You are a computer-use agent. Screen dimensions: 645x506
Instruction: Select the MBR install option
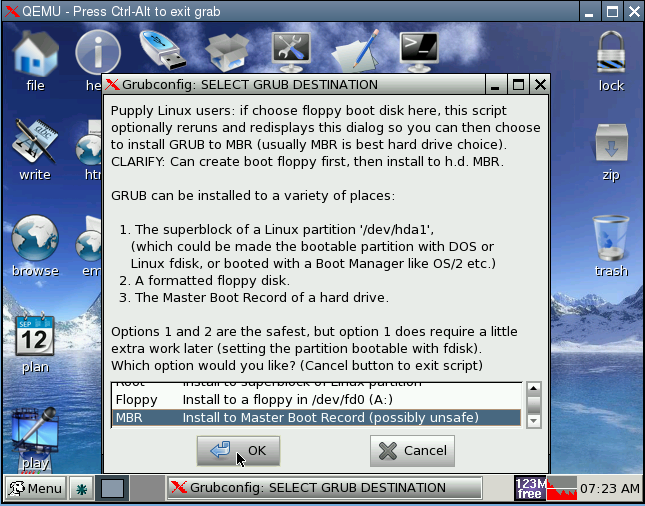(x=316, y=418)
